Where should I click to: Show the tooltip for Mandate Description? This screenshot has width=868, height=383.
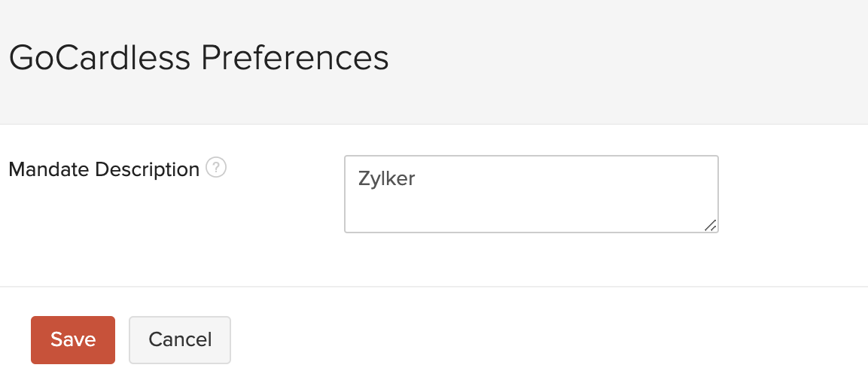(216, 167)
